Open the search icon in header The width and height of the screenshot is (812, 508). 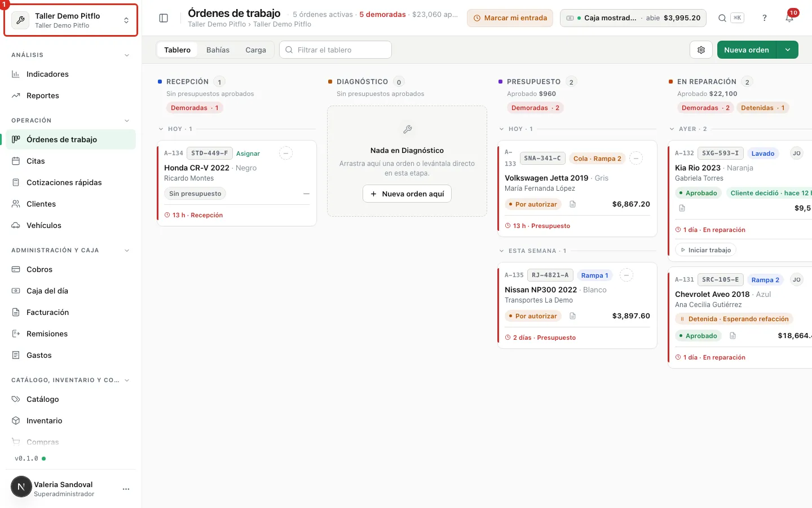click(x=722, y=18)
